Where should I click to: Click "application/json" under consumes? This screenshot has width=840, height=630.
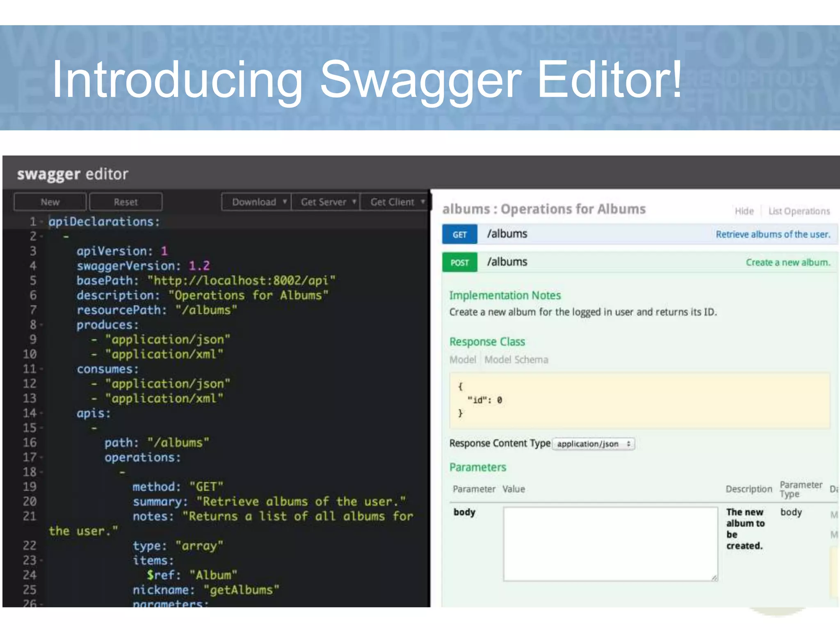(x=167, y=384)
